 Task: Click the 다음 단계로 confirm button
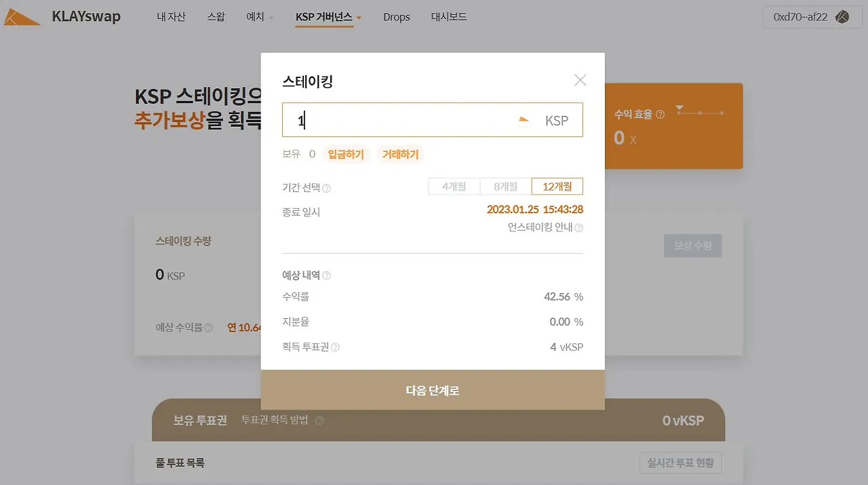pyautogui.click(x=432, y=390)
